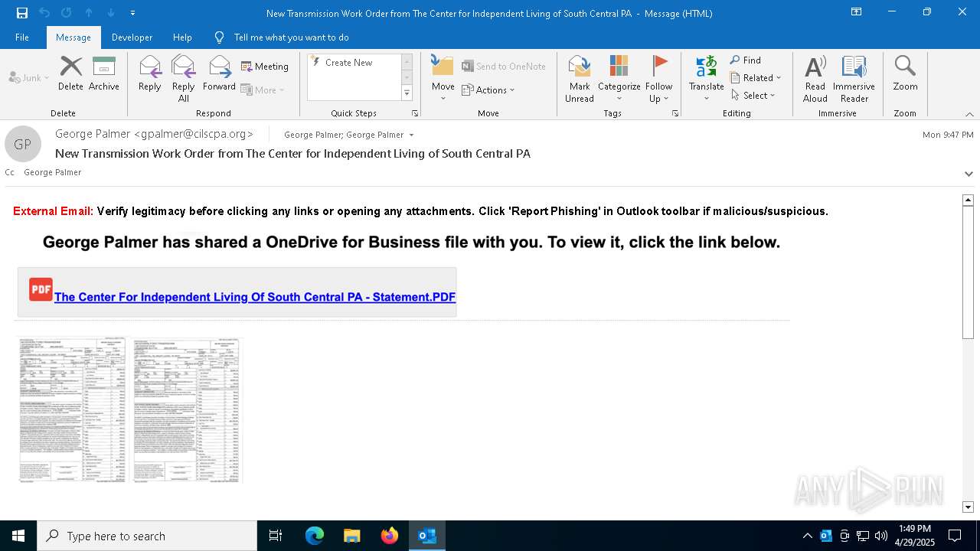Send message to OneNote
The image size is (980, 551).
(x=504, y=67)
